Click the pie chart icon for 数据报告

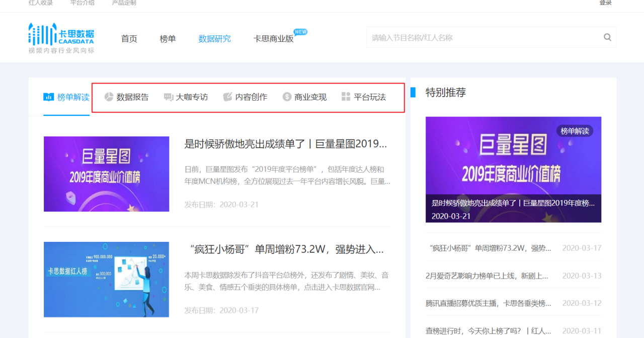(x=109, y=97)
